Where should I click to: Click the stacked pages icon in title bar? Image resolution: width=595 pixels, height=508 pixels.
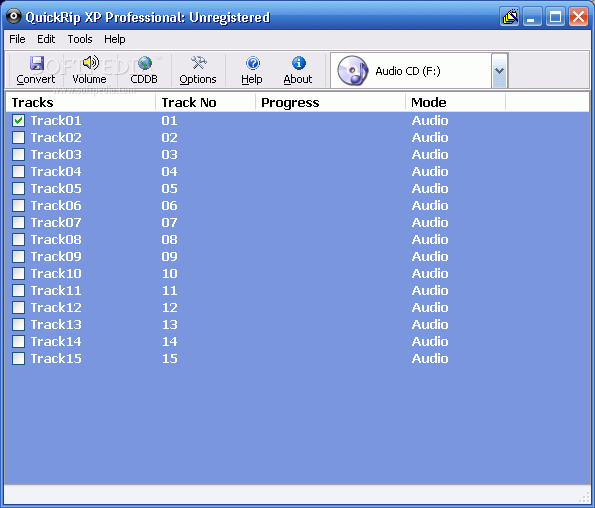[510, 17]
